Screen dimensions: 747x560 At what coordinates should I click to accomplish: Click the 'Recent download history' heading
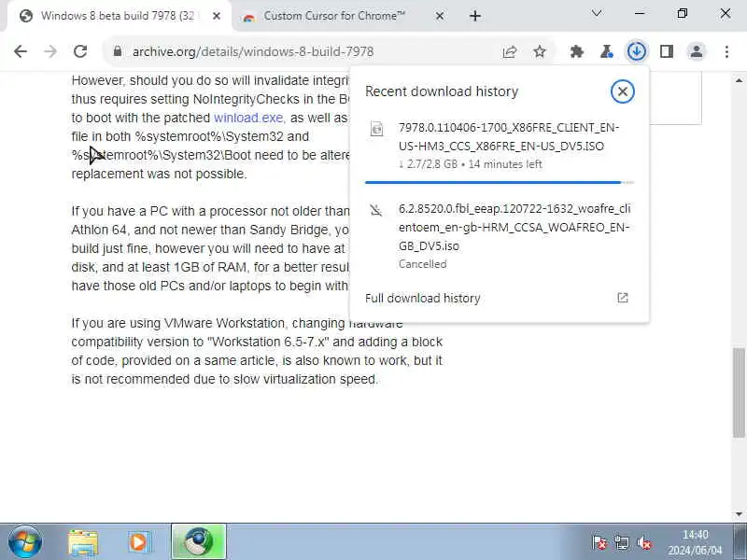[442, 91]
